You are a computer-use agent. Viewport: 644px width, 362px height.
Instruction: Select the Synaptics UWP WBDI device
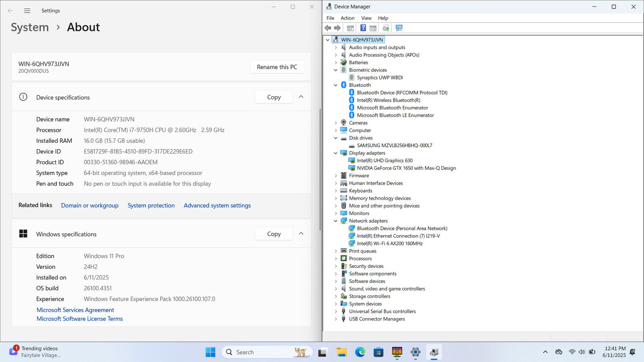tap(380, 78)
